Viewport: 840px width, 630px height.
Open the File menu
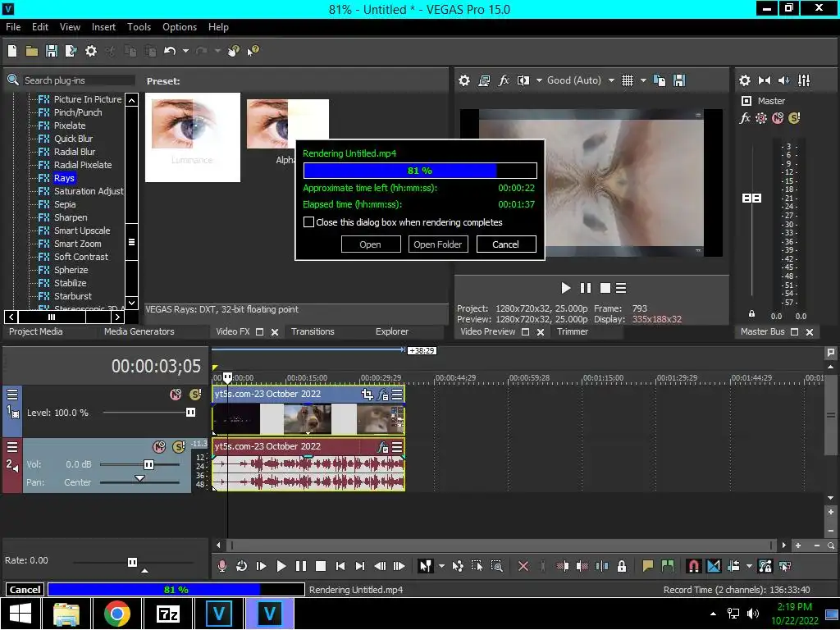pyautogui.click(x=13, y=27)
